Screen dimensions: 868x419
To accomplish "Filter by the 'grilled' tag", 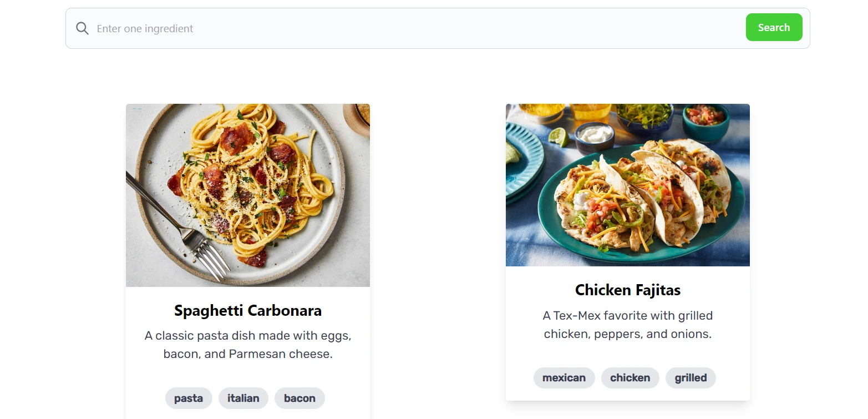I will [x=691, y=378].
